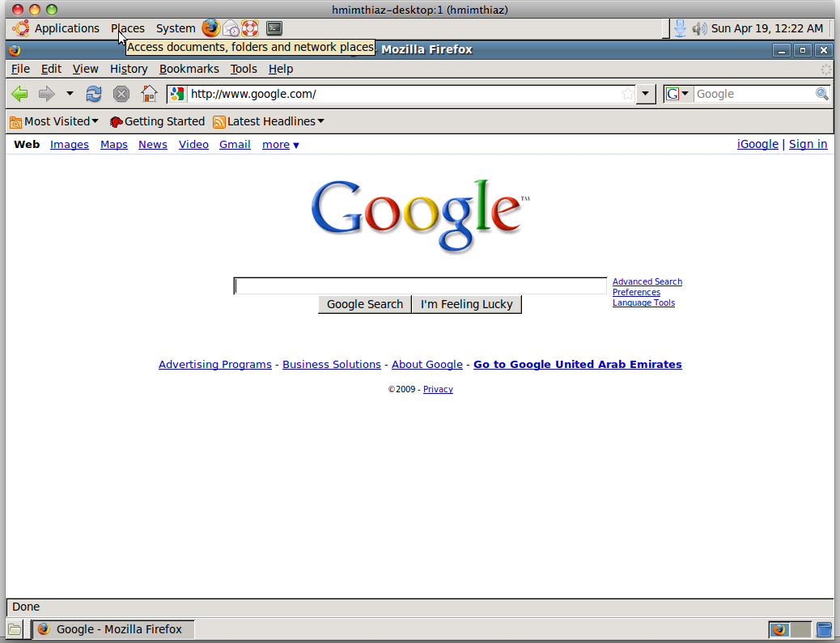Click the Business Solutions link

(332, 365)
